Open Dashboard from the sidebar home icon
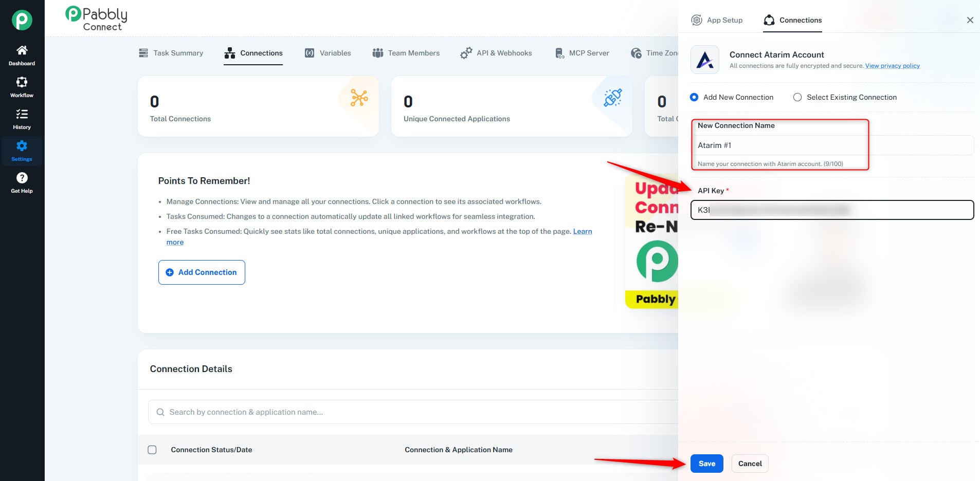The image size is (980, 481). [x=22, y=50]
